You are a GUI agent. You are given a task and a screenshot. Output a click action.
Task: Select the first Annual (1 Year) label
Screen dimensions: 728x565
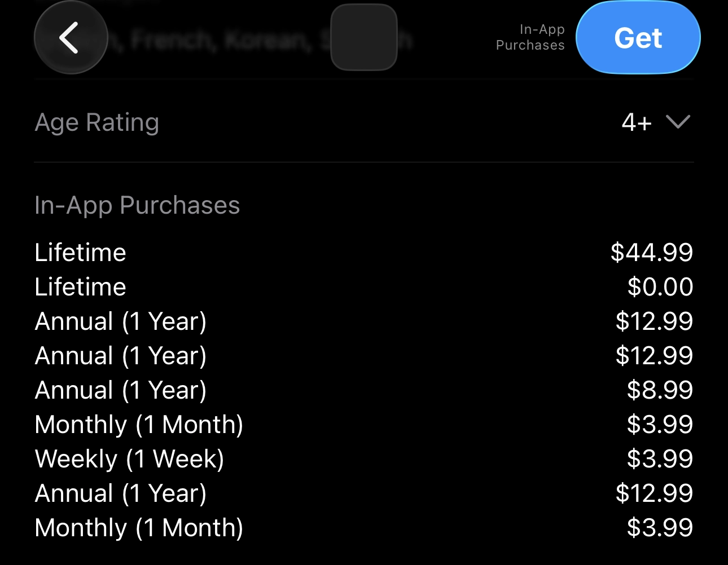(121, 321)
